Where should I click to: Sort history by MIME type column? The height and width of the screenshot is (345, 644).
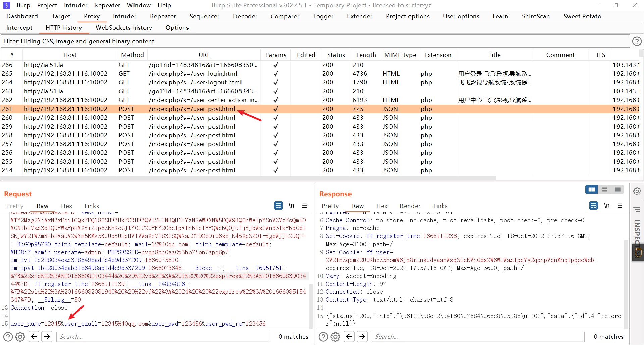click(x=400, y=55)
